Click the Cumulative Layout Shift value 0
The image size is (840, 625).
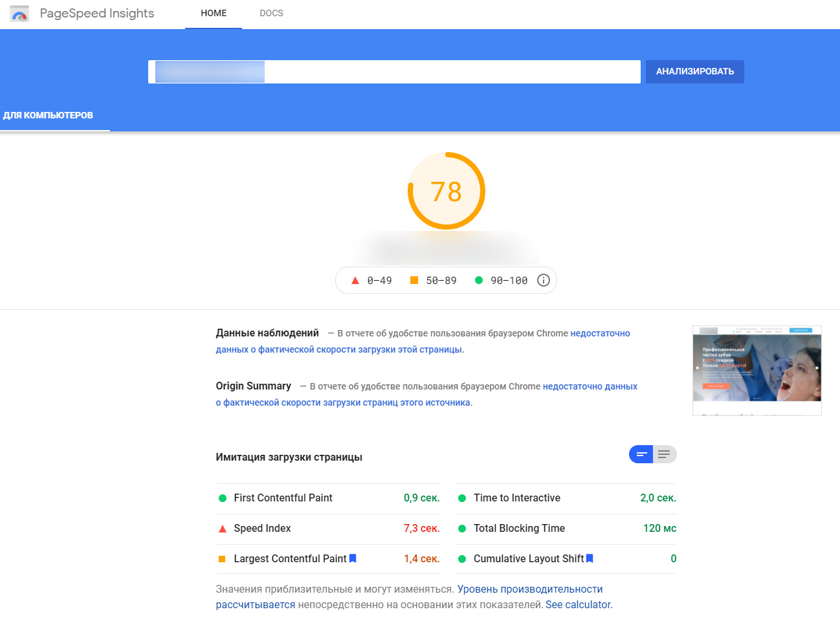674,559
